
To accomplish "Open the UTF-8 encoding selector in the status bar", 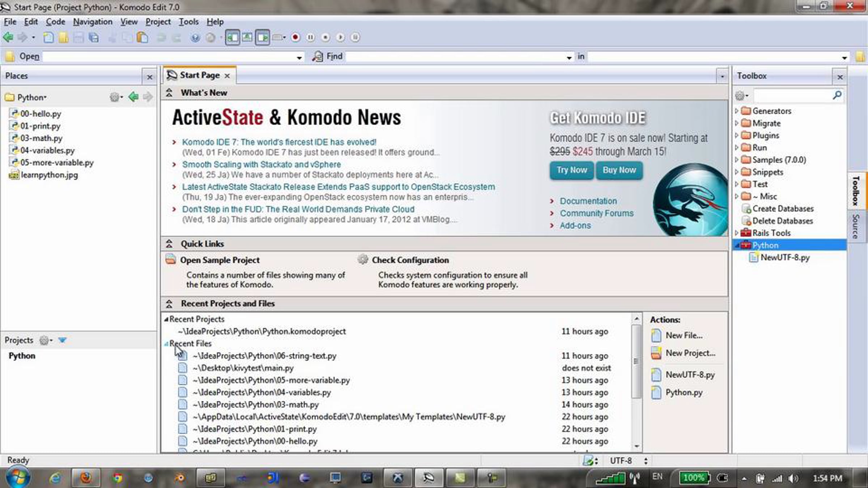I will click(629, 461).
